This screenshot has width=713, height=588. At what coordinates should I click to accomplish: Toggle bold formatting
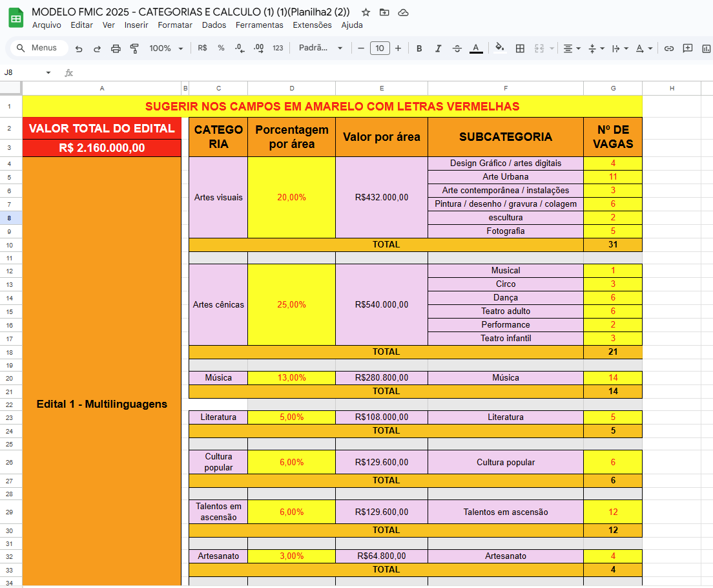(419, 48)
